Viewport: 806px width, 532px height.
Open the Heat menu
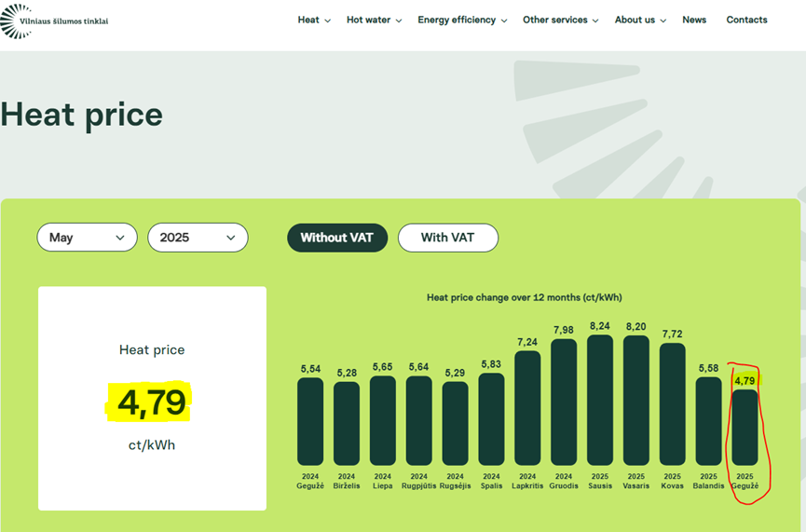[314, 20]
